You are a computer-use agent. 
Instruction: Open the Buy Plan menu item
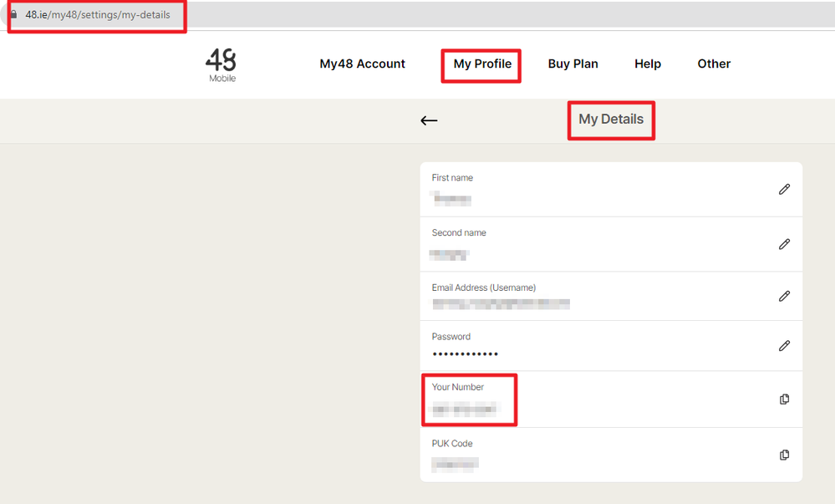573,64
